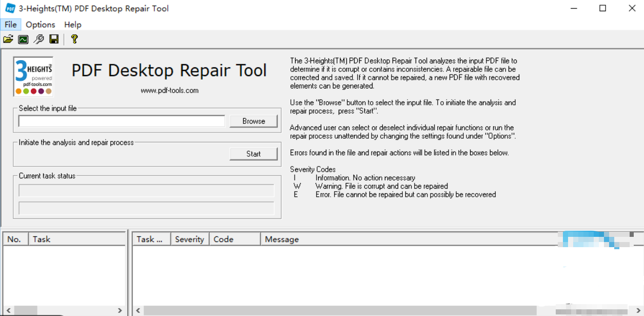Click the No. column header
Image resolution: width=644 pixels, height=316 pixels.
[x=15, y=239]
